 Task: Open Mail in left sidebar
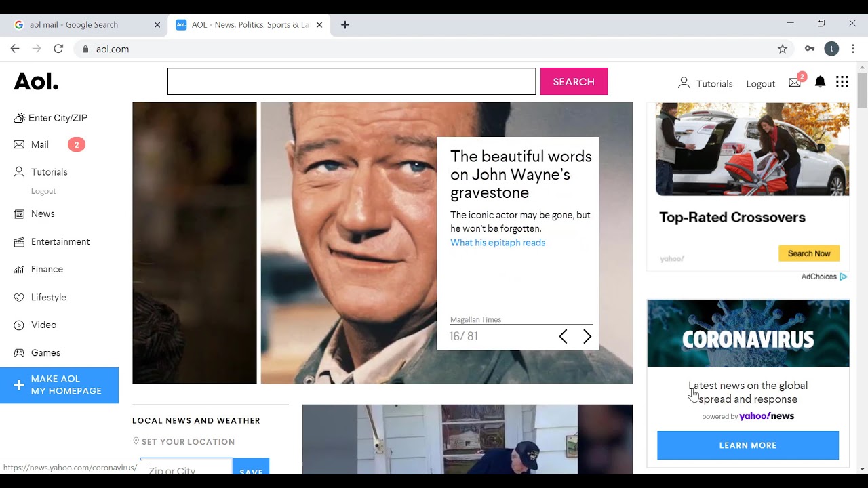(40, 144)
